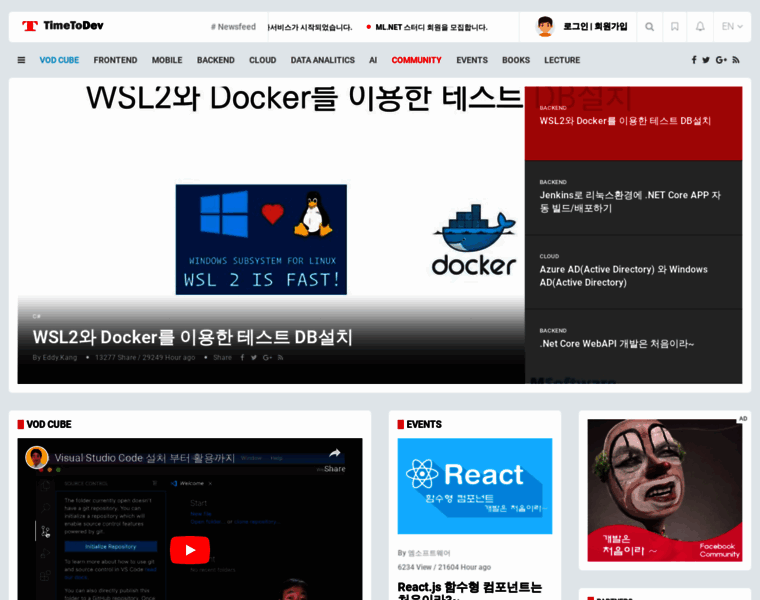
Task: Click the WSL 2 IS FAST image
Action: tap(261, 239)
